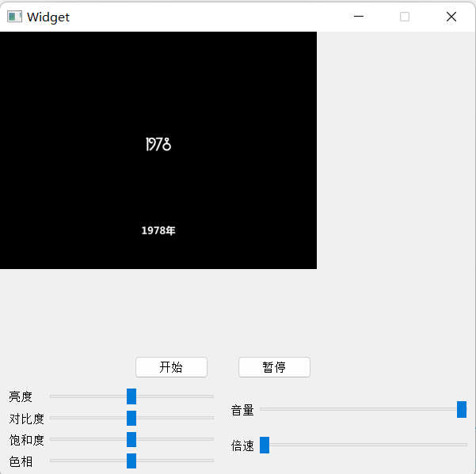Screen dimensions: 476x474
Task: Click the 亮度 label
Action: click(x=21, y=396)
